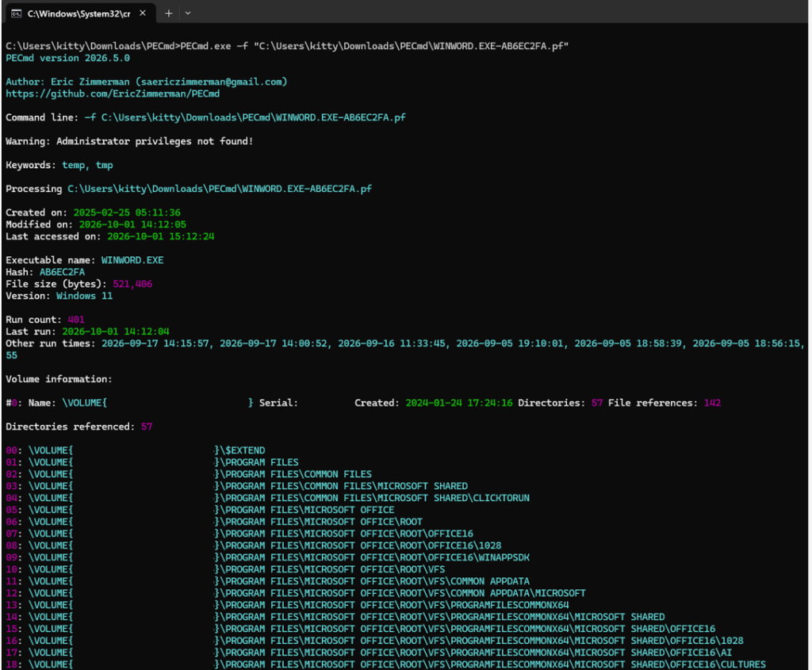Click directory entry 09 ending in WINAPPSDK
The width and height of the screenshot is (812, 670).
(268, 557)
